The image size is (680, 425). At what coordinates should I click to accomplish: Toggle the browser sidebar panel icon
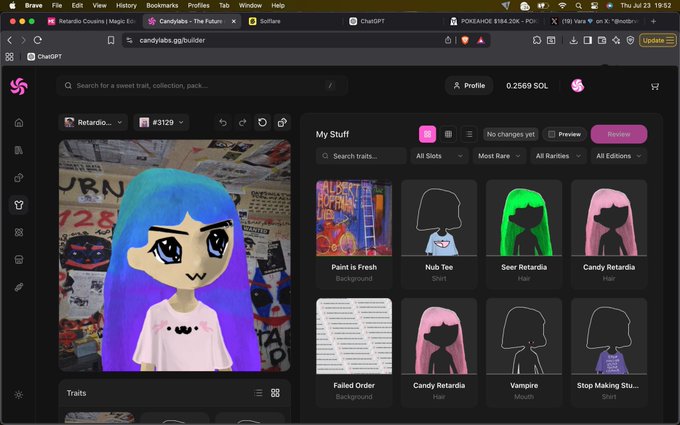click(588, 40)
